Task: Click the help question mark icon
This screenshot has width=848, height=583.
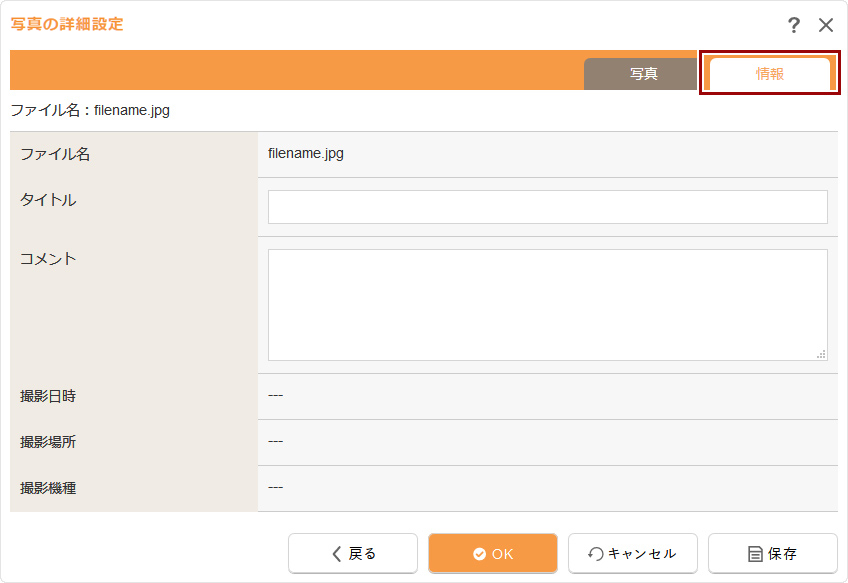Action: 794,25
